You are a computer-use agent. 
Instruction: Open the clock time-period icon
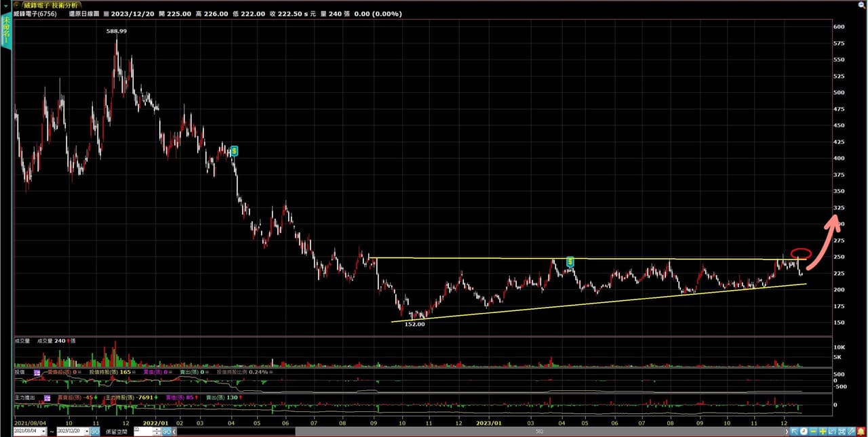coord(804,431)
